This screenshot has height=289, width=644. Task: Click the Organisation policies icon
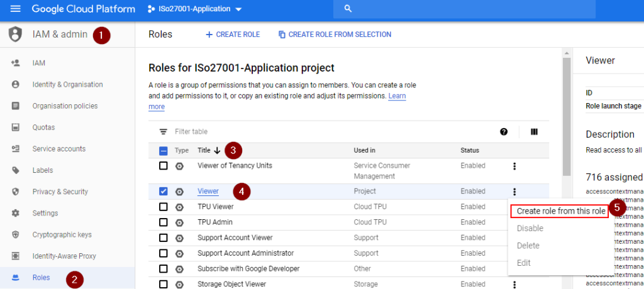tap(16, 106)
